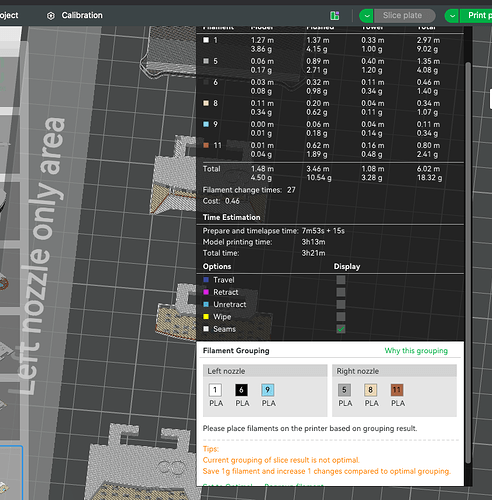Expand the Slice plate dropdown arrow
Screen dimensions: 492x500
(367, 16)
